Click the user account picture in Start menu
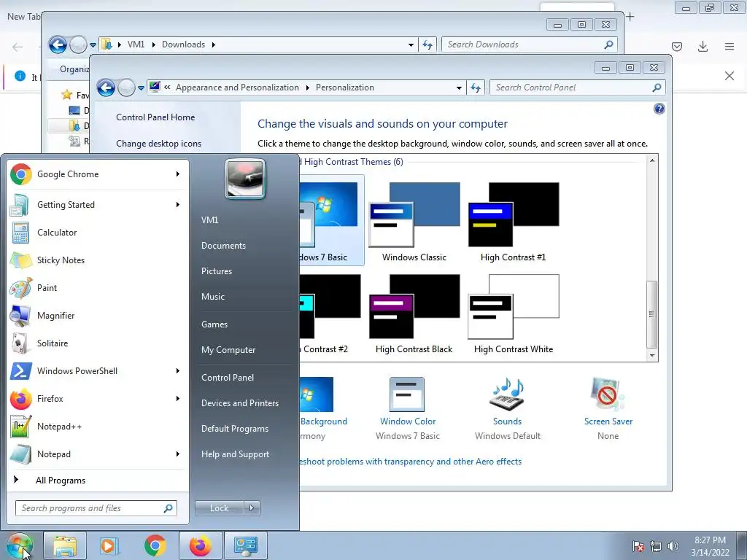The height and width of the screenshot is (560, 747). [x=245, y=179]
